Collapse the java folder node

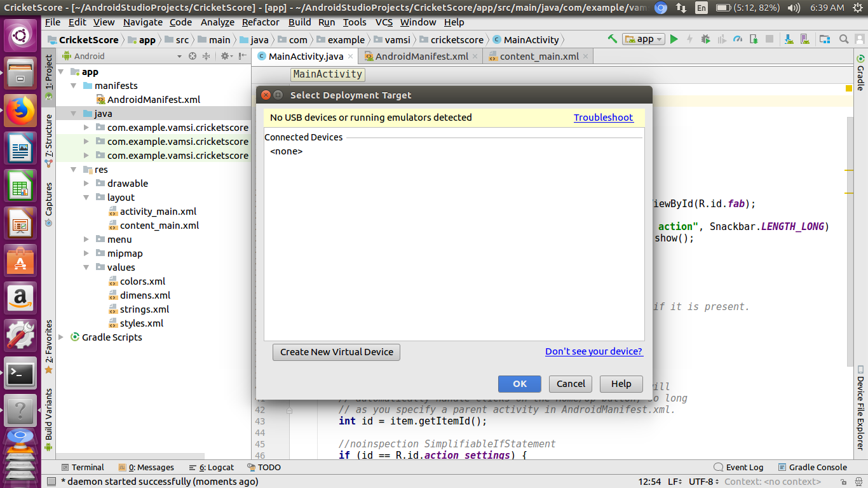(74, 114)
